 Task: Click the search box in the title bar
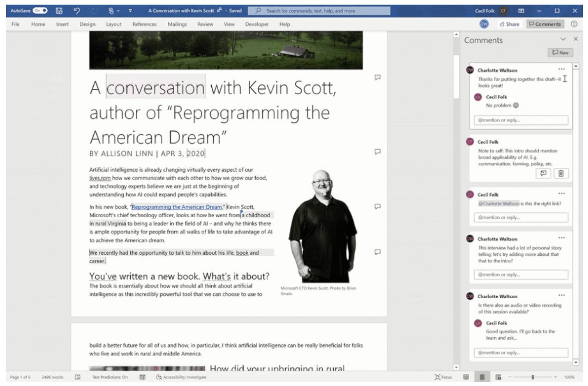click(319, 11)
